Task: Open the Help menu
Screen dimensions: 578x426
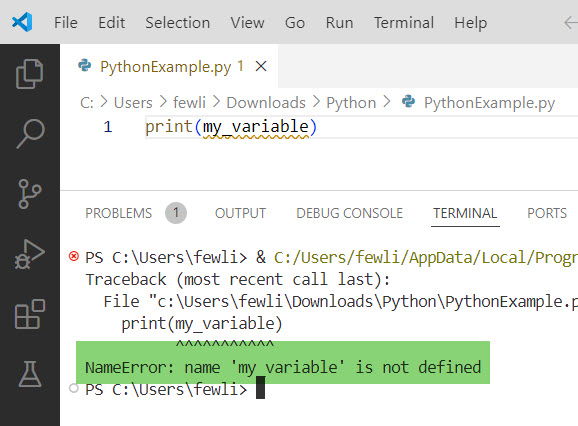Action: pos(470,23)
